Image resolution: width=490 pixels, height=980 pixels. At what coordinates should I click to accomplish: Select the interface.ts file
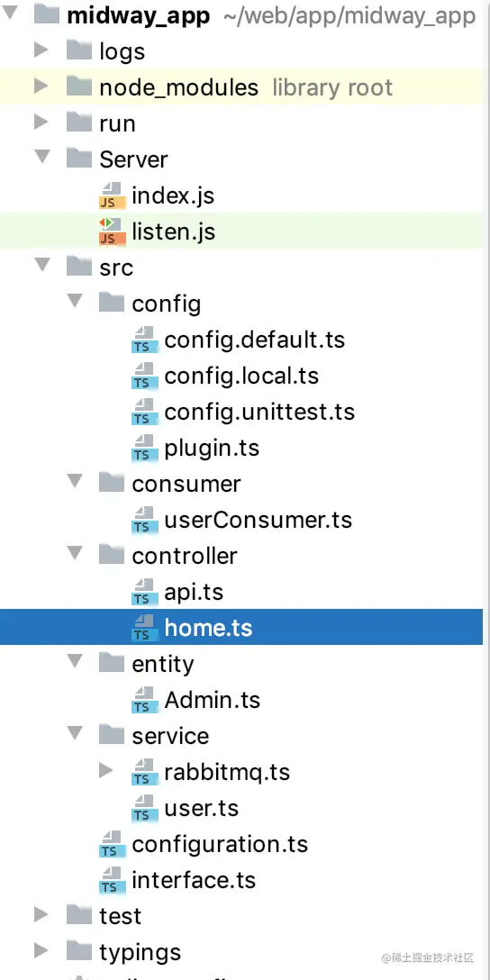[x=194, y=880]
